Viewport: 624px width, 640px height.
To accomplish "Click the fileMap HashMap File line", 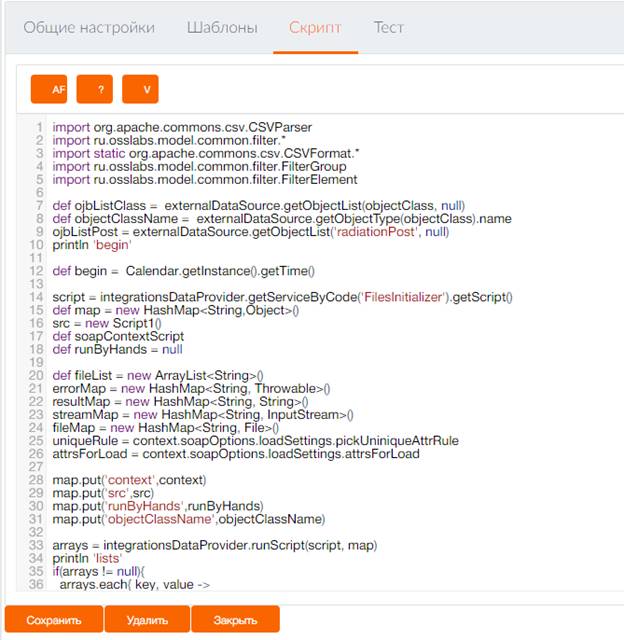I will click(166, 428).
